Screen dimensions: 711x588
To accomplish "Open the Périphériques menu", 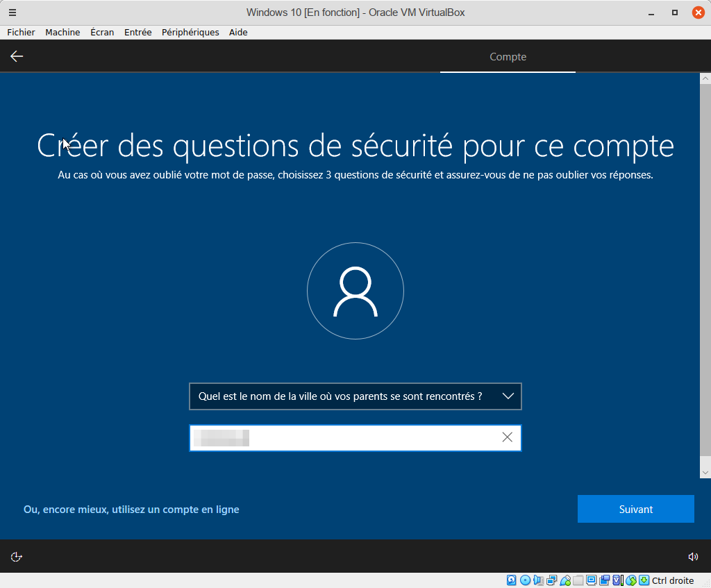I will coord(190,32).
